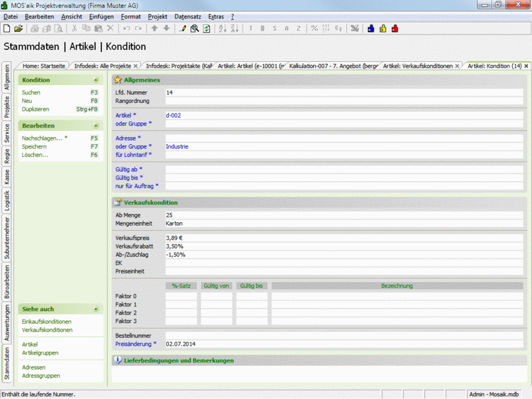The width and height of the screenshot is (532, 399).
Task: Click the Copy toolbar icon
Action: (x=86, y=29)
